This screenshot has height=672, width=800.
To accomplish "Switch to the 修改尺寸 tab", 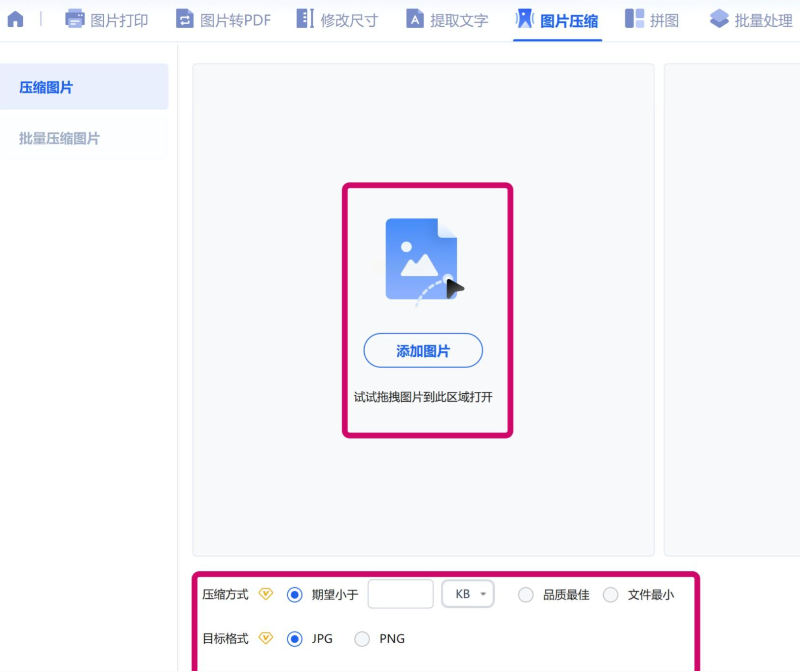I will [x=337, y=20].
